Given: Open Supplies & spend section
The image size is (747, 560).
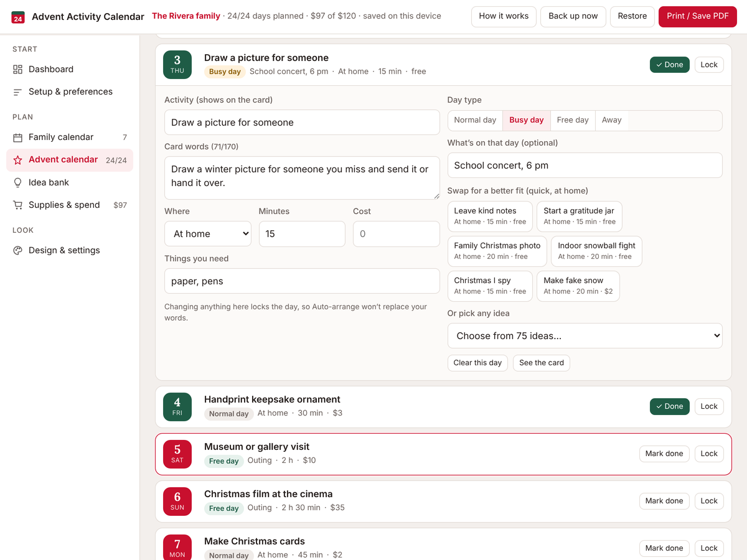Looking at the screenshot, I should pos(70,205).
